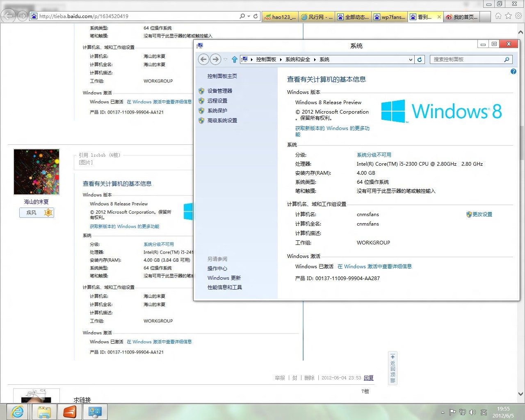The height and width of the screenshot is (420, 525).
Task: Close the active 看到 browser tab
Action: (x=439, y=17)
